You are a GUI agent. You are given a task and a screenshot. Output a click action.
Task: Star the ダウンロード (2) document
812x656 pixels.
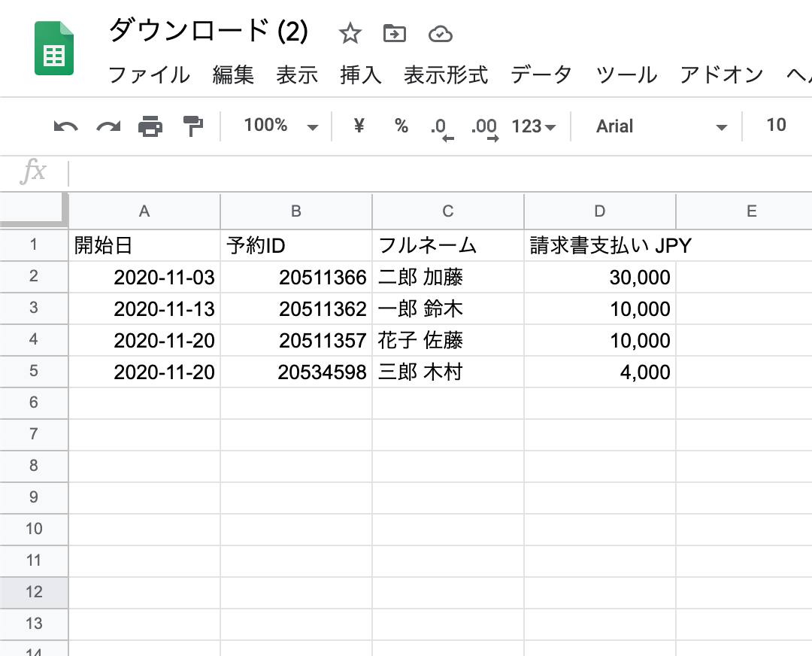[350, 34]
